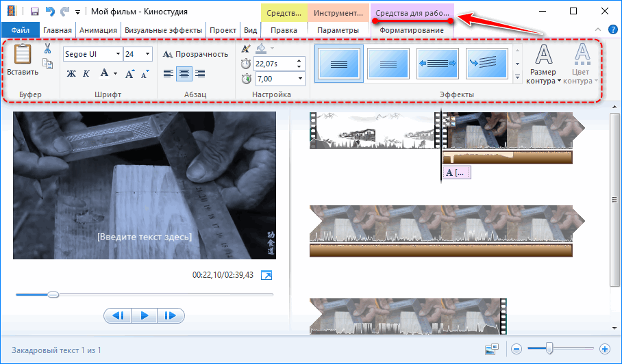
Task: Click the Прозрачность button
Action: pyautogui.click(x=195, y=54)
